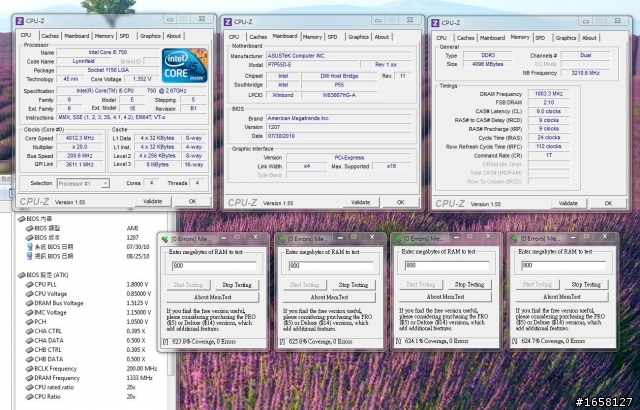Click the CPU-Z icon in Memory window title
The width and height of the screenshot is (640, 410).
(435, 23)
